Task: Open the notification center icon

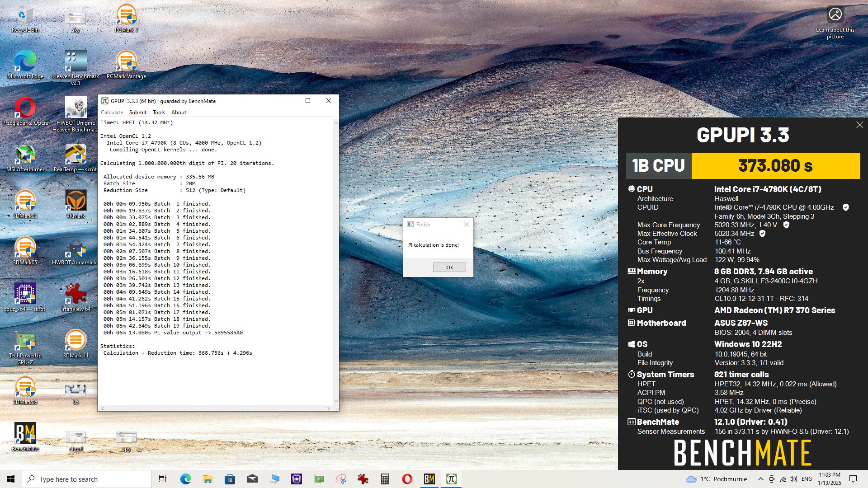Action: click(853, 479)
